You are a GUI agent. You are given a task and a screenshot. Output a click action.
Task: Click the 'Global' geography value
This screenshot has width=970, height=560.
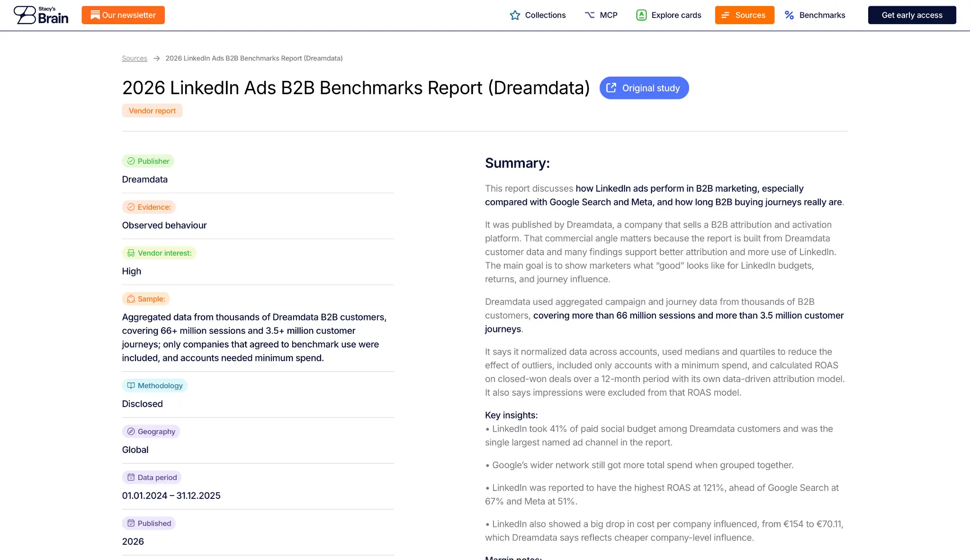pos(135,450)
